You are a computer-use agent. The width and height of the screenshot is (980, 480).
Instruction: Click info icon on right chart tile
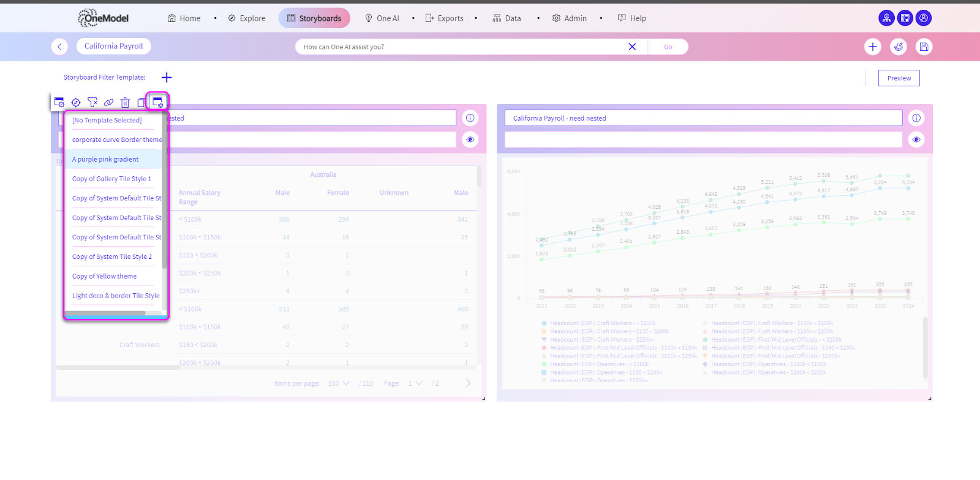point(916,118)
